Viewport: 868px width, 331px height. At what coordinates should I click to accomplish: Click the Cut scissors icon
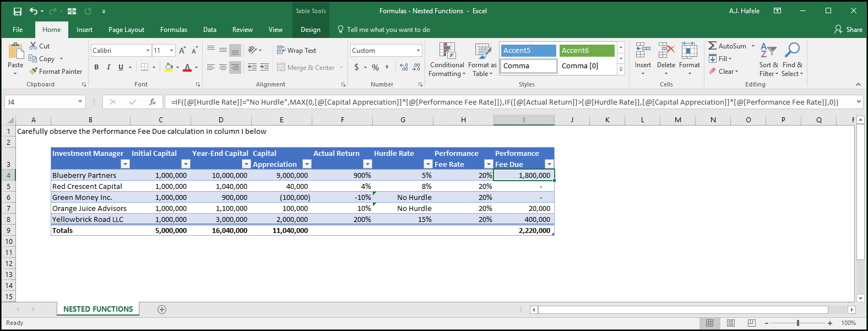coord(33,46)
